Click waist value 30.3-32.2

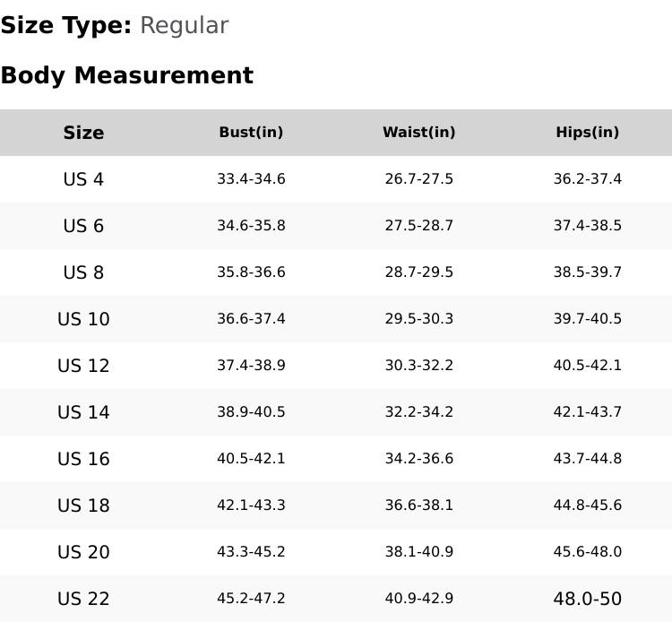(418, 366)
